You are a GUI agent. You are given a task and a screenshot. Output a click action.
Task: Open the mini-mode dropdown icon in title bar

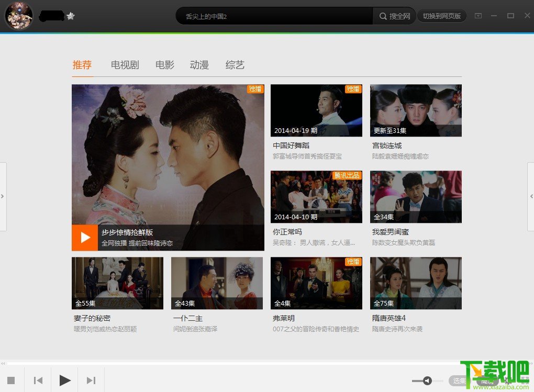pos(478,16)
